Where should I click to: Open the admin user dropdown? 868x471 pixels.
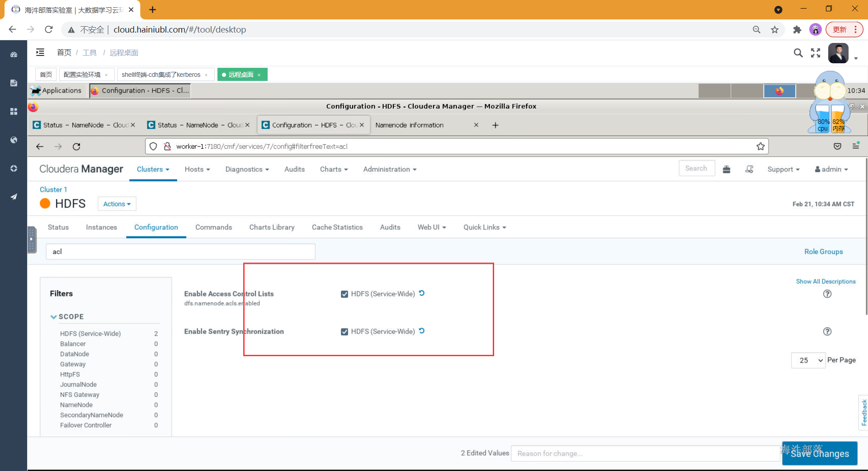[831, 169]
